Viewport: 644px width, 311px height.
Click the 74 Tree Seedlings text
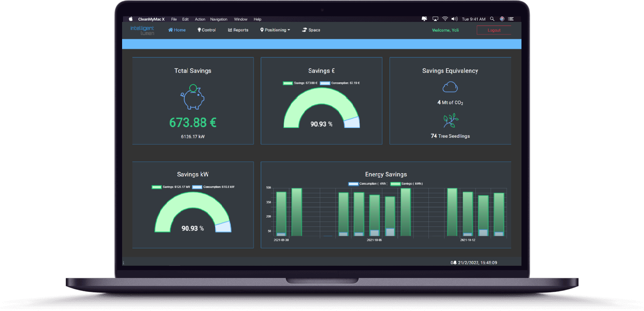(x=450, y=136)
